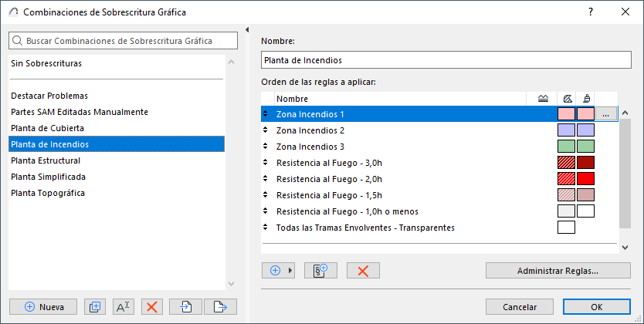This screenshot has width=644, height=324.
Task: Click the combinations search field
Action: [117, 41]
